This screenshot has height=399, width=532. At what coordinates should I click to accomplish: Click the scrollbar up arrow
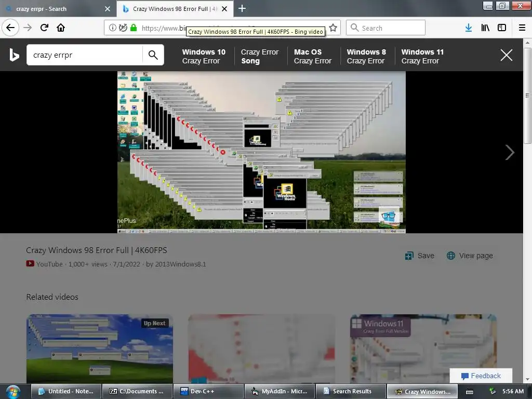click(527, 43)
